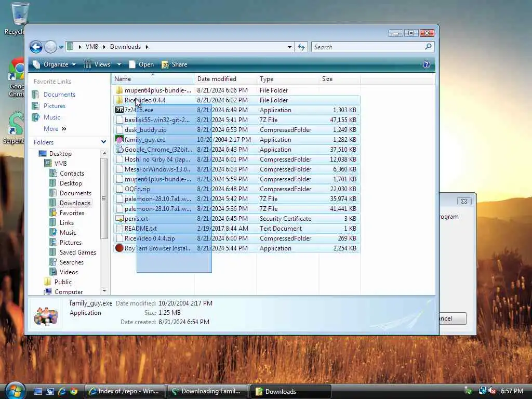Click Open in the command bar

coord(142,64)
